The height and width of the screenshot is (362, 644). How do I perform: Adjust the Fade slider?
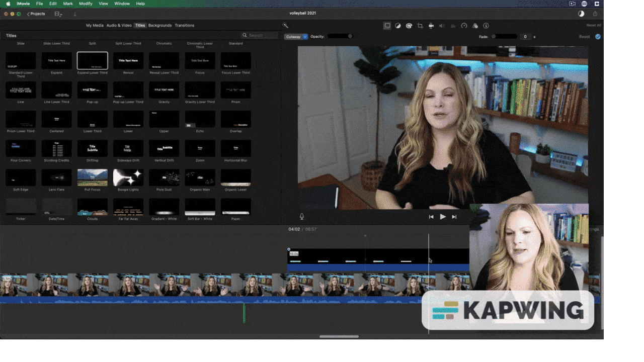505,37
